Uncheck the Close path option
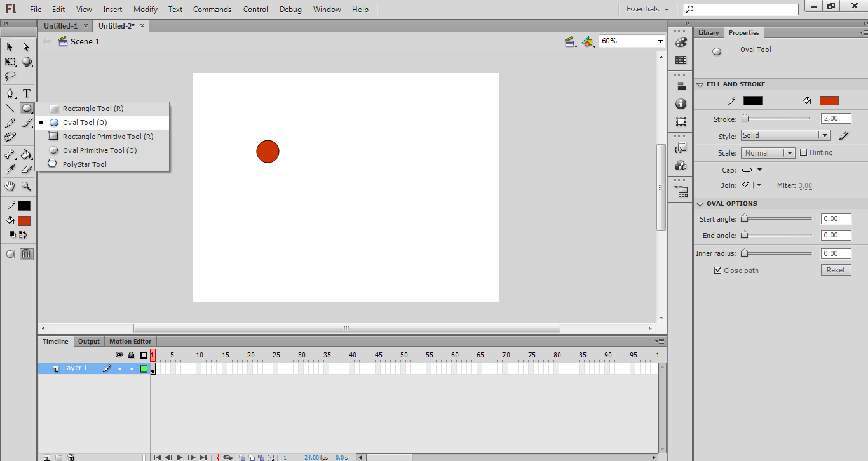Screen dimensions: 868x461 coord(717,270)
